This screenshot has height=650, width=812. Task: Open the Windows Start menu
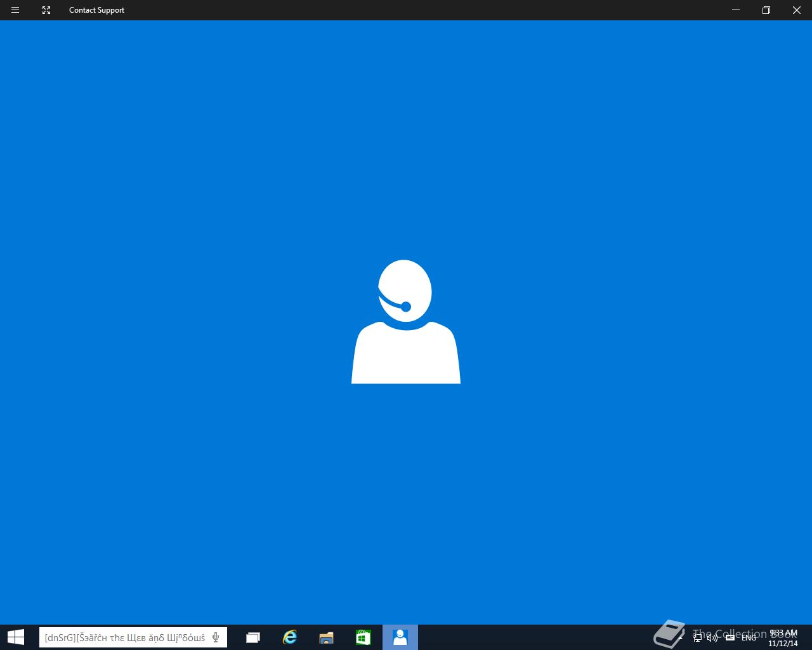point(15,637)
